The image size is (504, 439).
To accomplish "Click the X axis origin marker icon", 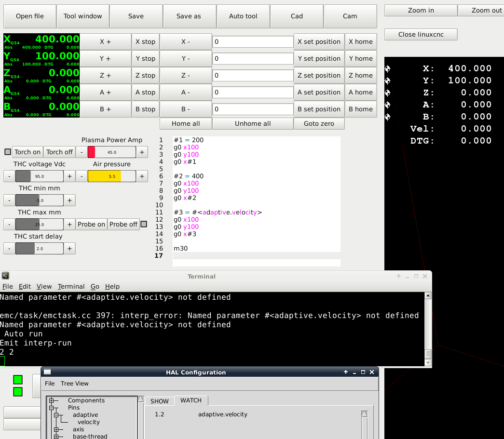I will pyautogui.click(x=388, y=68).
